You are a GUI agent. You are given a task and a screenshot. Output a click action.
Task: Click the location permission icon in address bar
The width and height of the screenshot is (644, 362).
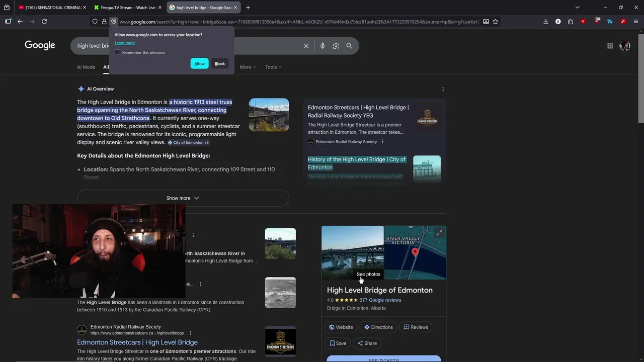[x=114, y=22]
